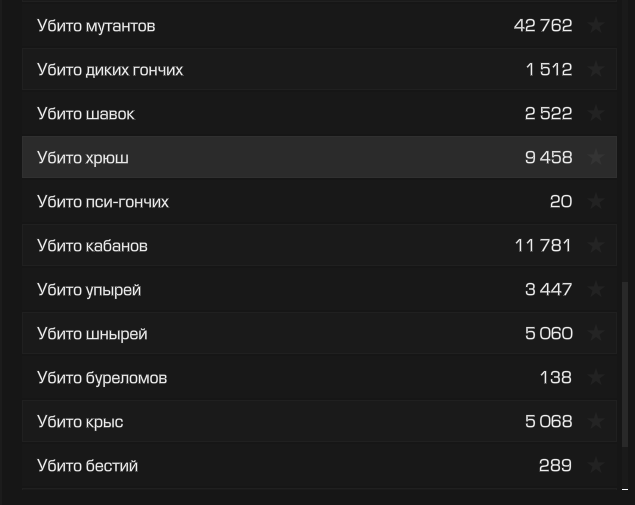Select the Убито диких гончих row
Viewport: 635px width, 505px height.
point(320,69)
